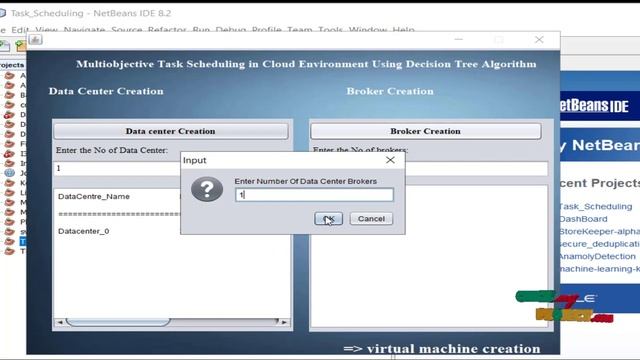Viewport: 640px width, 360px height.
Task: Open recent project StoreKeeper-alpha in NetBeans
Action: 600,231
